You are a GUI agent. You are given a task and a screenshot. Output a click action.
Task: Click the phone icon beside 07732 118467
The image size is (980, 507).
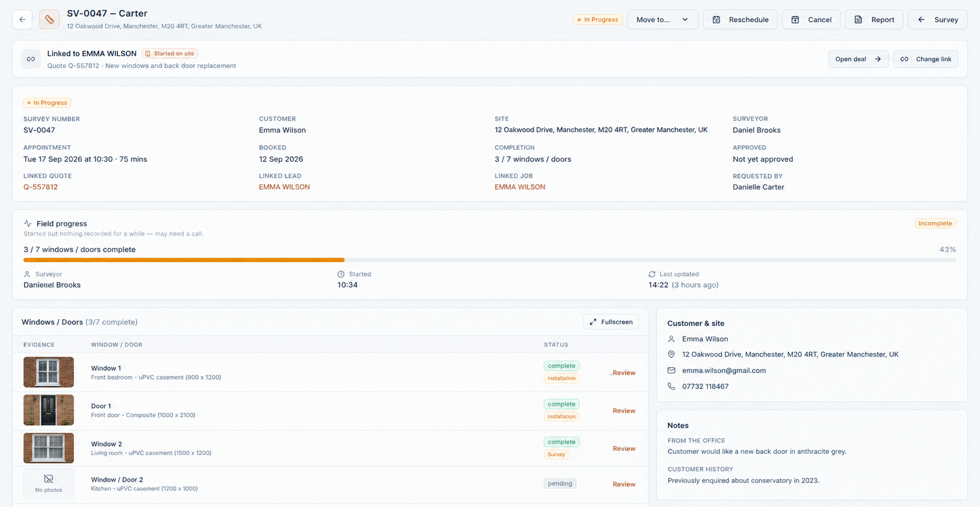[671, 386]
